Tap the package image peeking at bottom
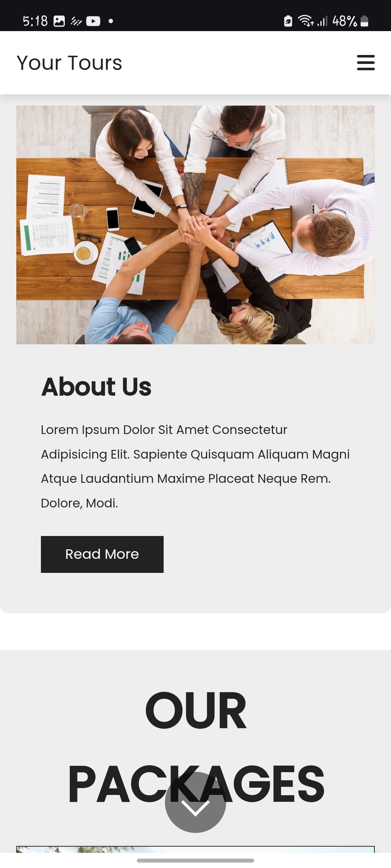The image size is (391, 868). click(195, 849)
